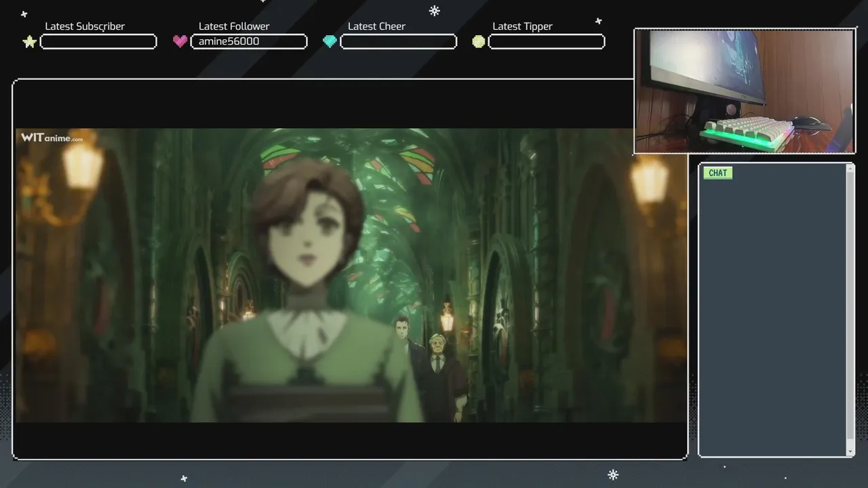The image size is (868, 488).
Task: Click the follower name amine56000
Action: 229,41
